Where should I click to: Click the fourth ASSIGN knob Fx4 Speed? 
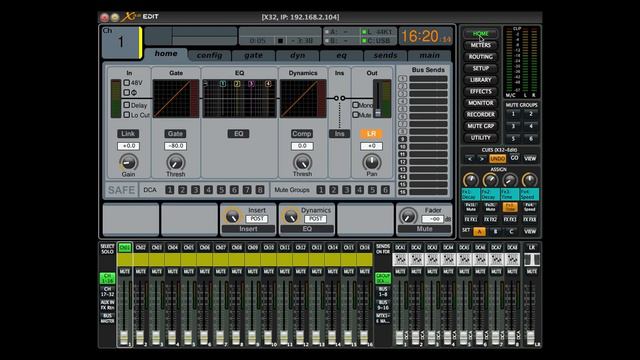point(529,180)
